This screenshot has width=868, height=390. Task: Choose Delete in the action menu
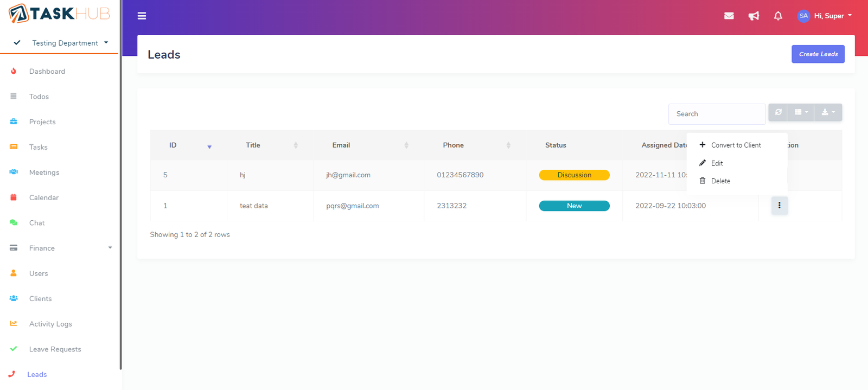point(720,181)
